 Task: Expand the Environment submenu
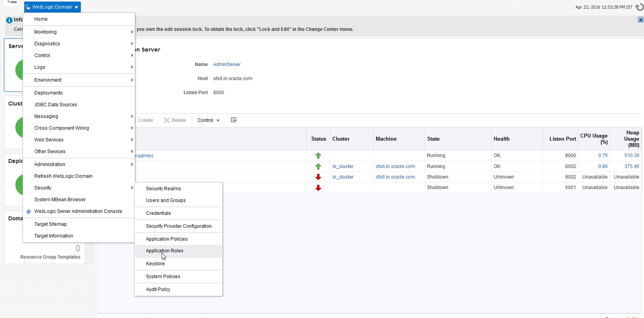pyautogui.click(x=79, y=80)
